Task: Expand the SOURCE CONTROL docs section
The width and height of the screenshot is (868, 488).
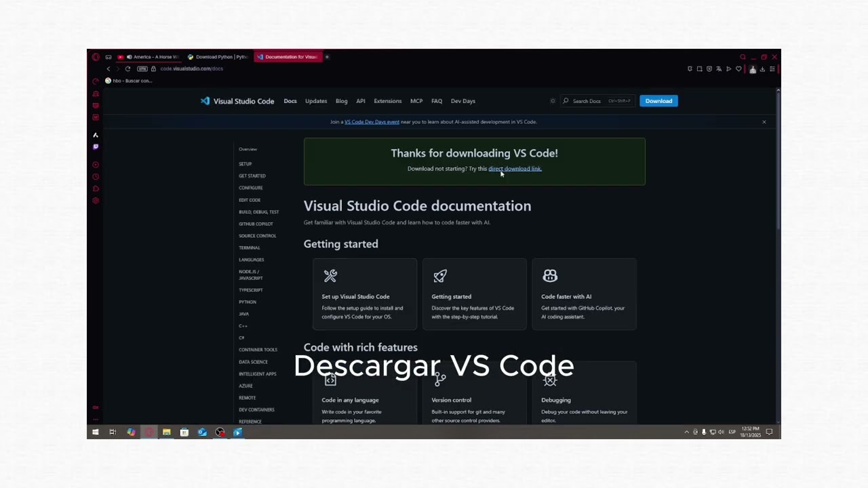Action: tap(258, 236)
